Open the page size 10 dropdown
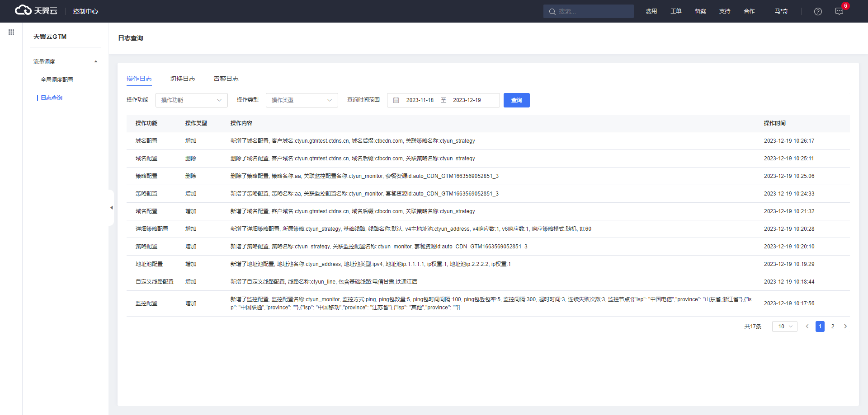868x415 pixels. coord(785,326)
